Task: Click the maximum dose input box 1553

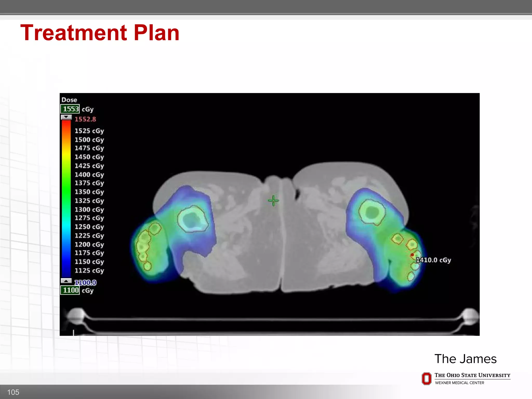Action: 70,109
